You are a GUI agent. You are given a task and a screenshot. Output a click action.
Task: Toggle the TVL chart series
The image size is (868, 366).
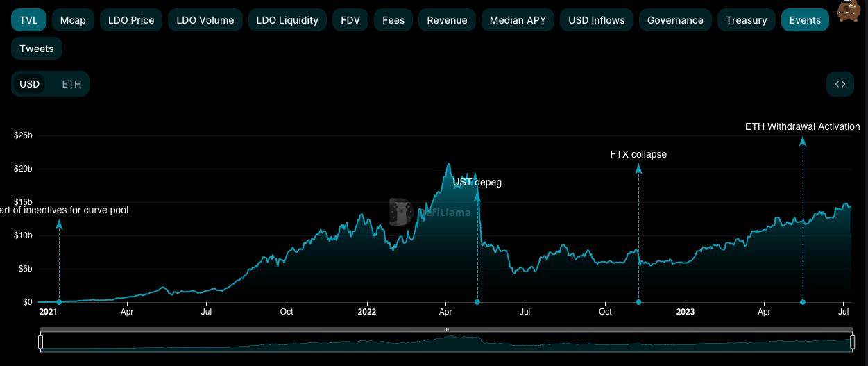point(28,20)
